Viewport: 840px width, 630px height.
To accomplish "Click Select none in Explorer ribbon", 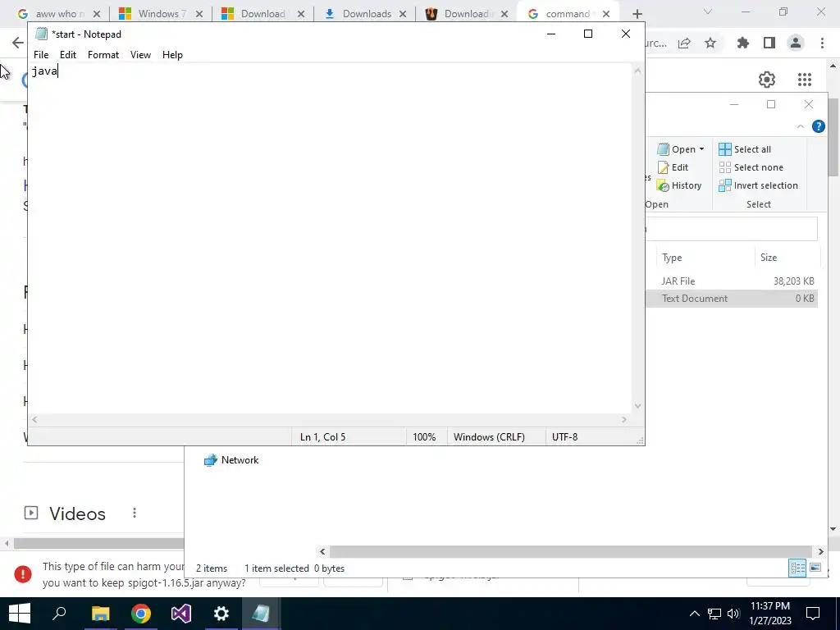I will [x=751, y=167].
